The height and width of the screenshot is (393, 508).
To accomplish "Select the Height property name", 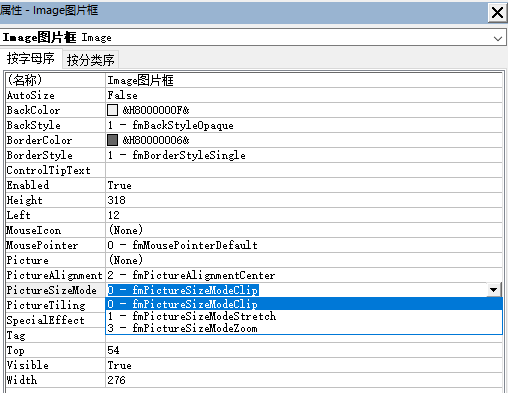I will tap(55, 200).
